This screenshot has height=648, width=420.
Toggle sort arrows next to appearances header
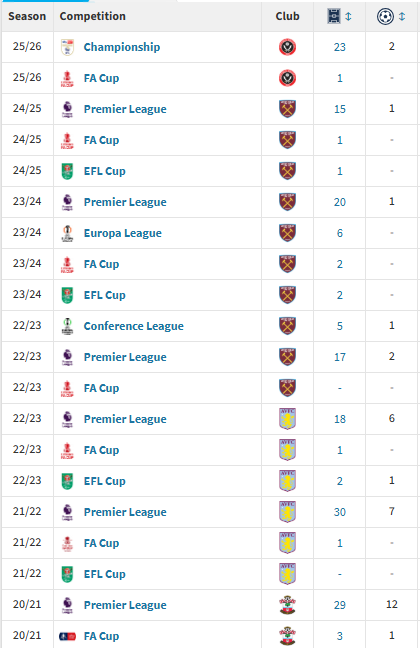point(348,17)
